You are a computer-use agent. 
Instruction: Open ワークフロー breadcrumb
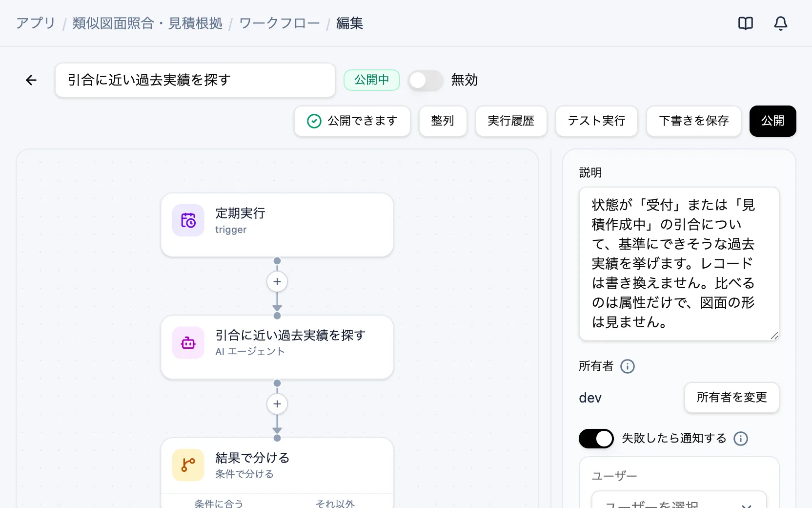coord(280,23)
